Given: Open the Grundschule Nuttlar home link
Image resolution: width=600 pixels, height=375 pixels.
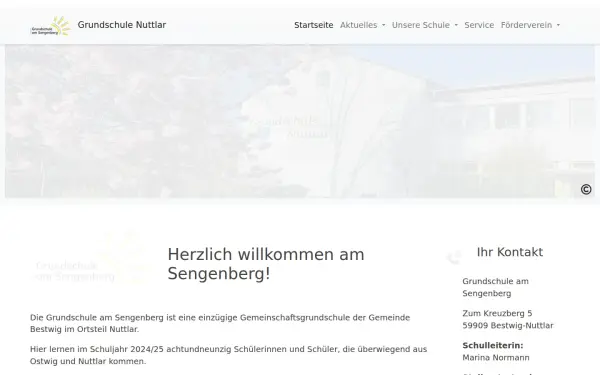Looking at the screenshot, I should click(x=122, y=25).
